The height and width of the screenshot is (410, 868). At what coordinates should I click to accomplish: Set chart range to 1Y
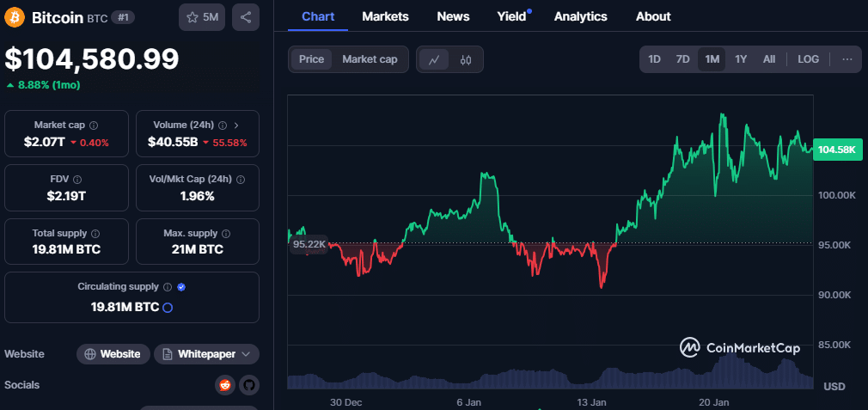coord(741,59)
